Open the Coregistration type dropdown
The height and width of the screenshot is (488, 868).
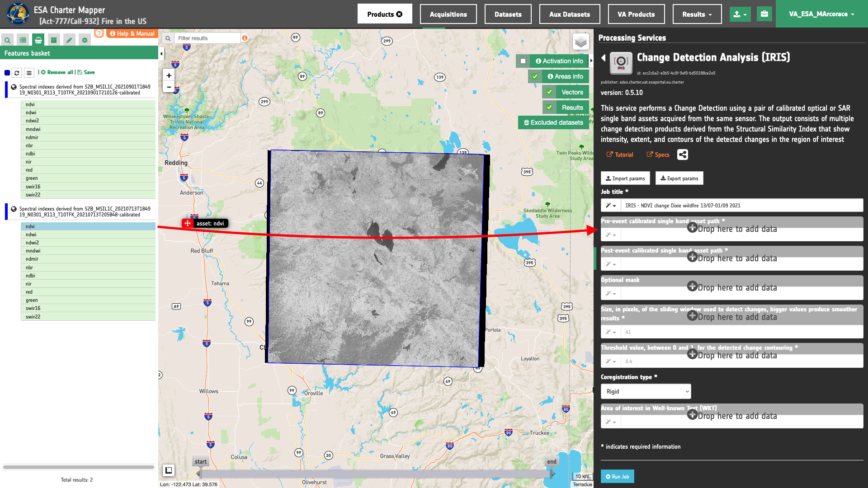tap(646, 391)
